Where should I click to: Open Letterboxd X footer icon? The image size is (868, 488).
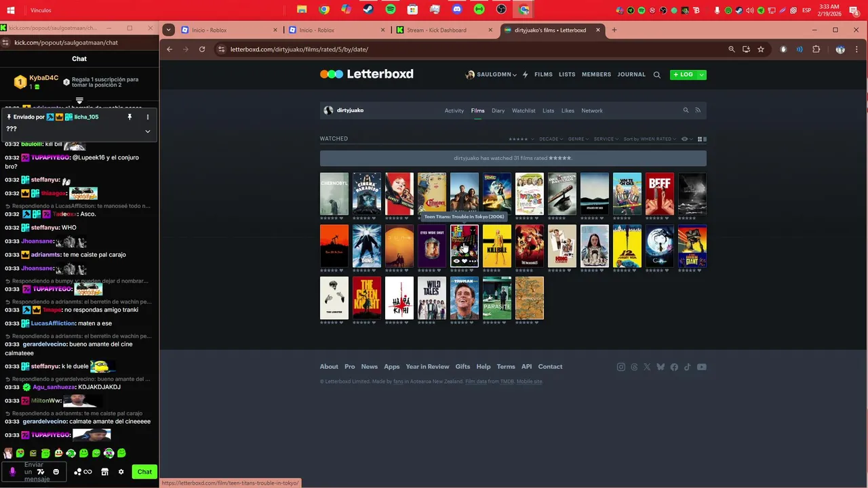647,367
